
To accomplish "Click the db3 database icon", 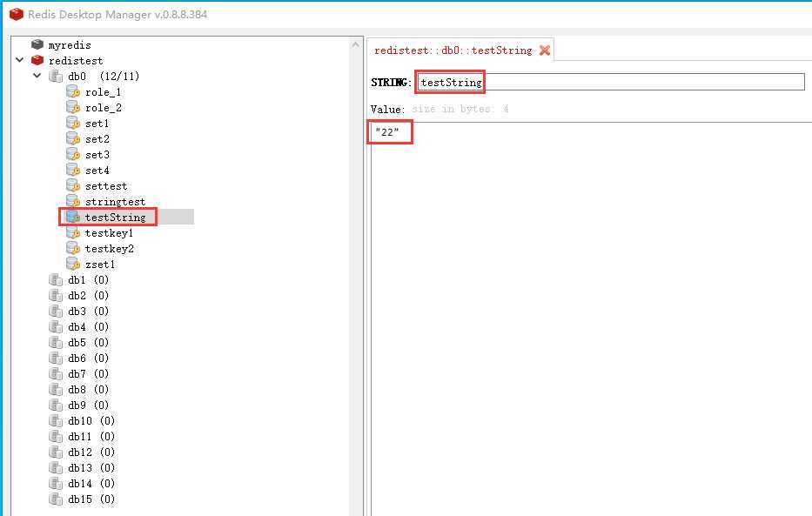I will click(x=56, y=311).
